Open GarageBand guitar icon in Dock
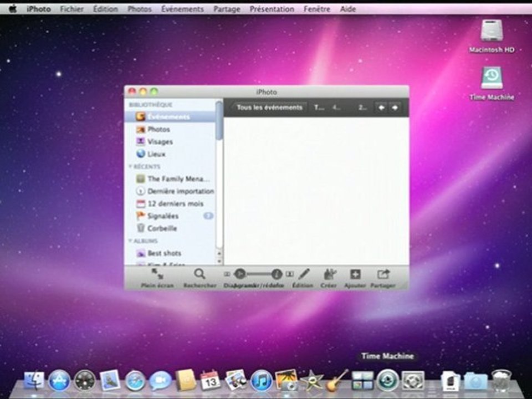Image resolution: width=532 pixels, height=399 pixels. 336,381
